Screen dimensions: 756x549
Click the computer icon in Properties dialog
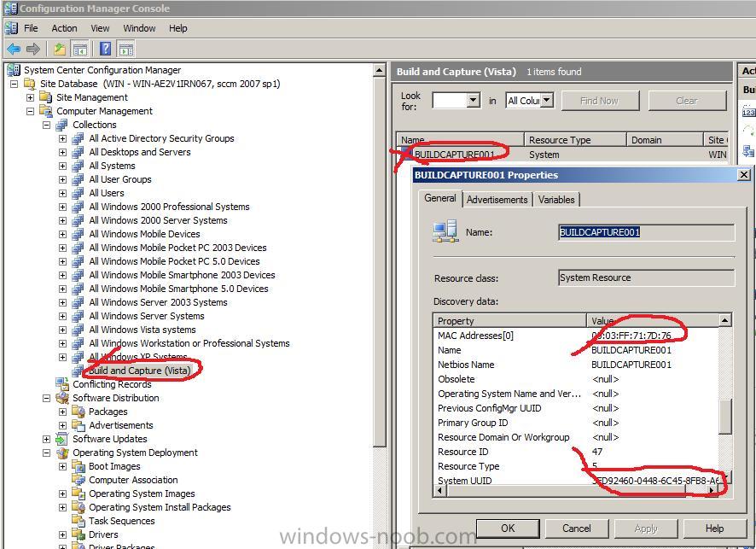tap(445, 231)
